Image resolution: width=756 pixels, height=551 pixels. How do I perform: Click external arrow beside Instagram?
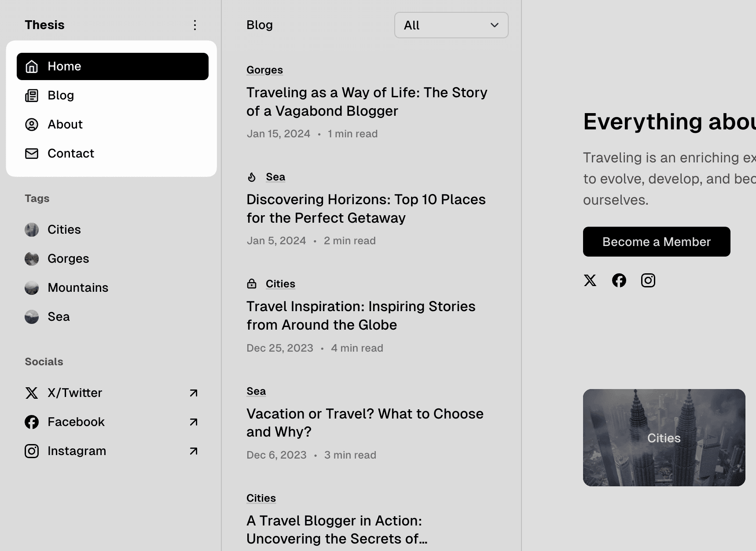click(194, 451)
